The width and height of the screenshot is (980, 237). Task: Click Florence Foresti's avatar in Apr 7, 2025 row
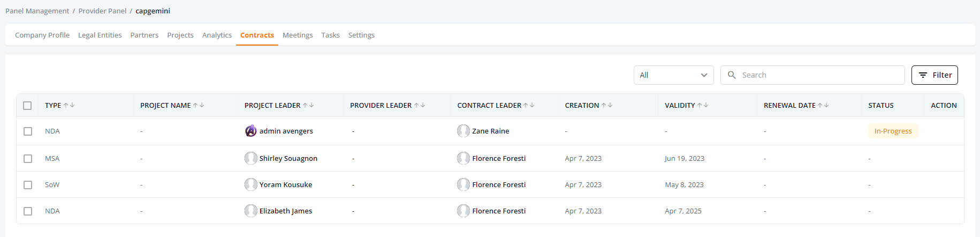click(x=464, y=211)
